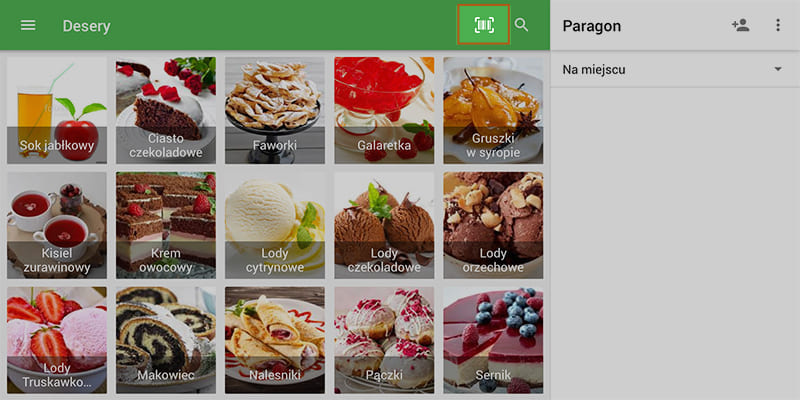The height and width of the screenshot is (400, 800).
Task: Add Lody orzechowe to receipt
Action: click(493, 225)
